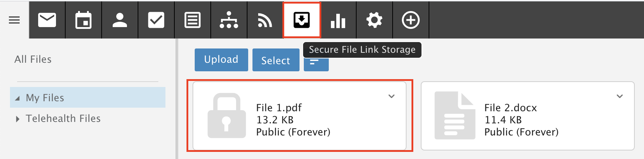Expand the Telehealth Files folder
The image size is (644, 159).
click(x=17, y=119)
